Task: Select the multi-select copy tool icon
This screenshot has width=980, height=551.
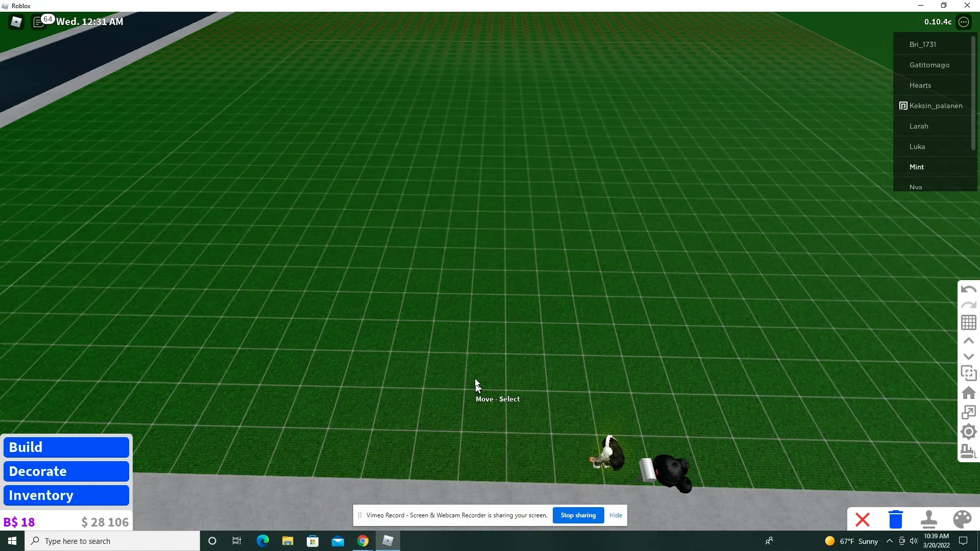Action: (x=968, y=373)
